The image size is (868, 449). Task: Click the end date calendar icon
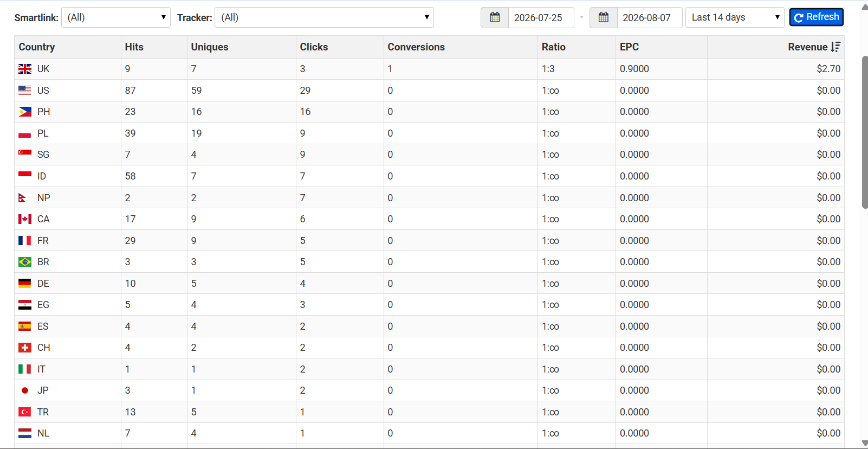point(603,17)
